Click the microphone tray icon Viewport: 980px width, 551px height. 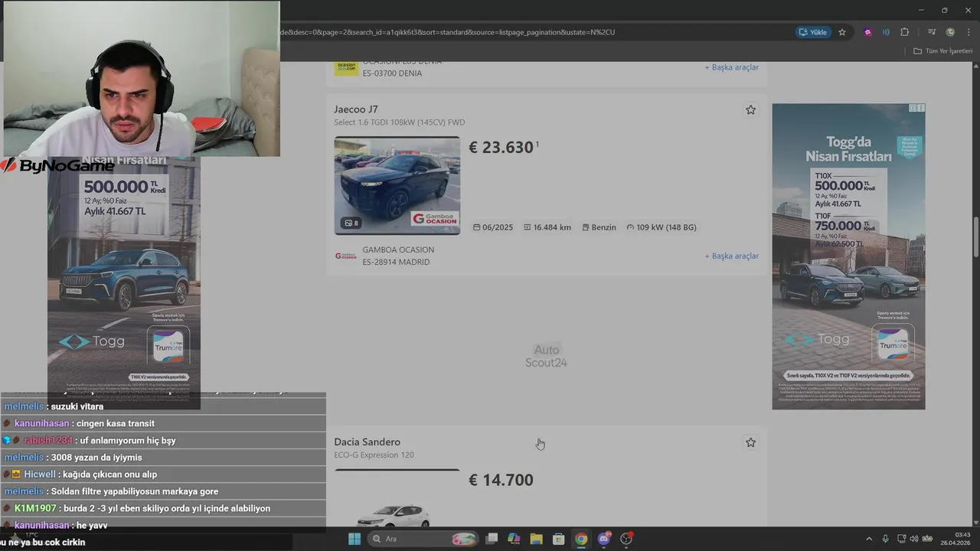coord(886,539)
